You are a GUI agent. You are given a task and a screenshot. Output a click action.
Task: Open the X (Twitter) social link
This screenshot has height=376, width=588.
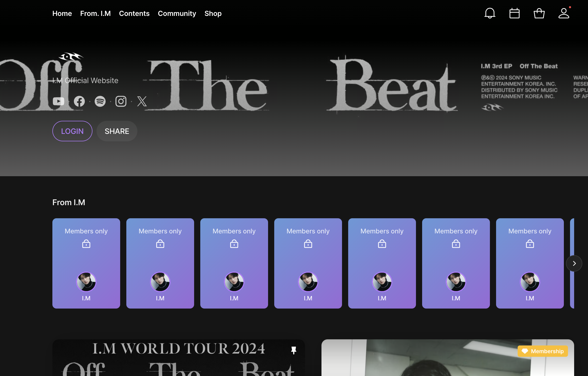point(142,101)
